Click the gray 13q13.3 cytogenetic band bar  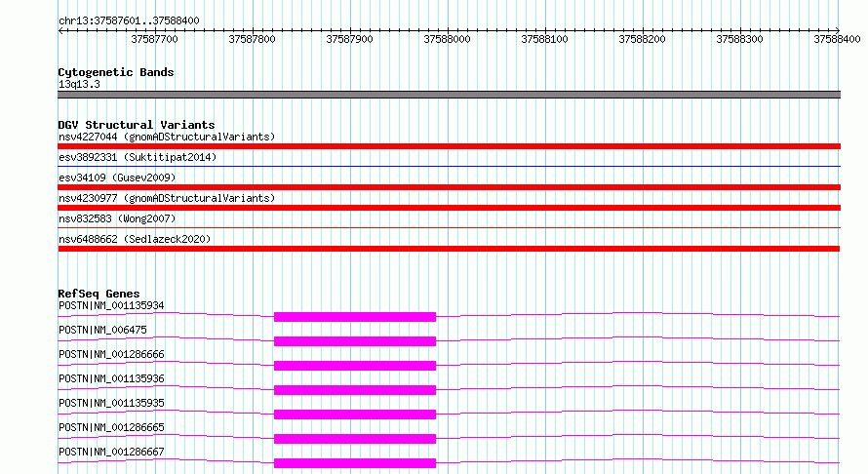tap(449, 95)
